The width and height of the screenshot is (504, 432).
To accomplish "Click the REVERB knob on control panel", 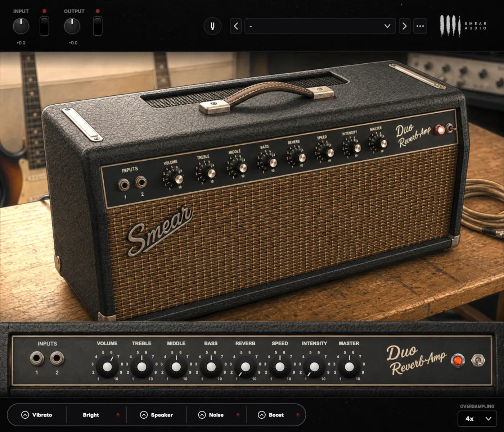I will pos(245,367).
